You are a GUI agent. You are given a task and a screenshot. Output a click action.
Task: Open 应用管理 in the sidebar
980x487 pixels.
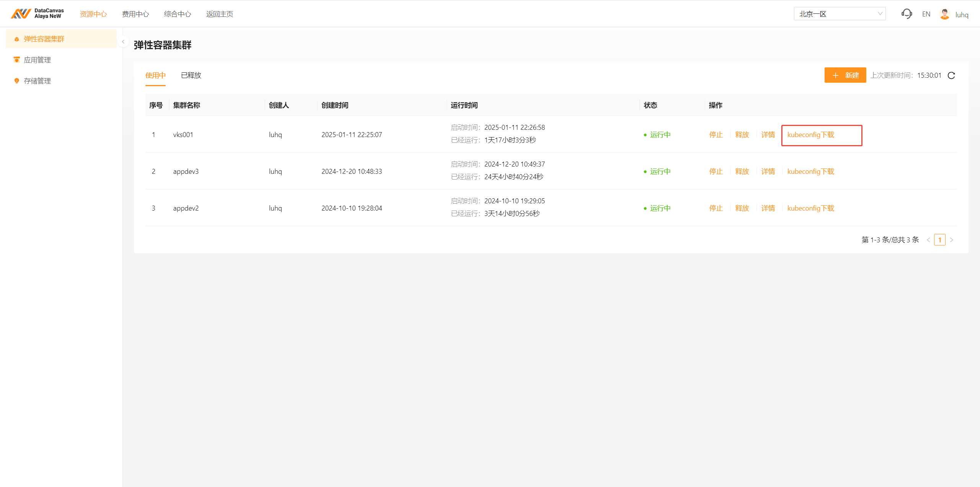pos(38,60)
